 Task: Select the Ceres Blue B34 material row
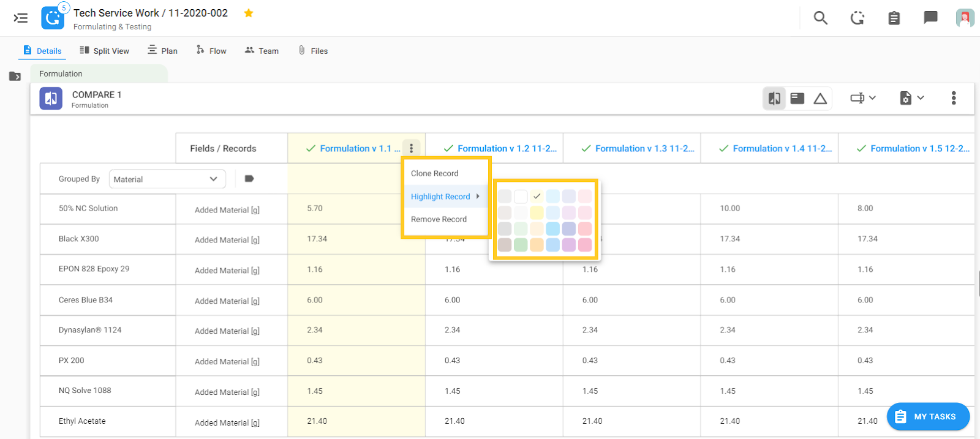click(x=108, y=300)
